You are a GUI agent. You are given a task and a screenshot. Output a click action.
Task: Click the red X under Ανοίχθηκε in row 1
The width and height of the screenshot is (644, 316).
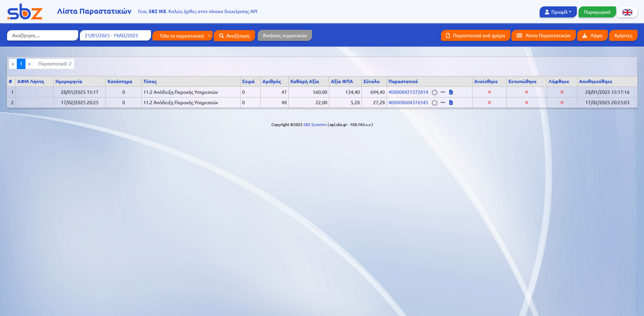(x=489, y=92)
